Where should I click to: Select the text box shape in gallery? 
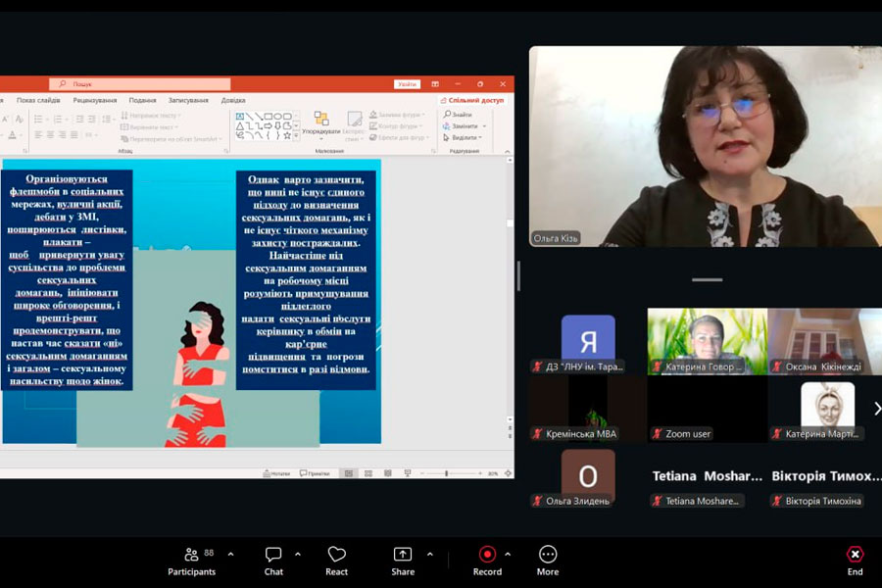coord(240,117)
